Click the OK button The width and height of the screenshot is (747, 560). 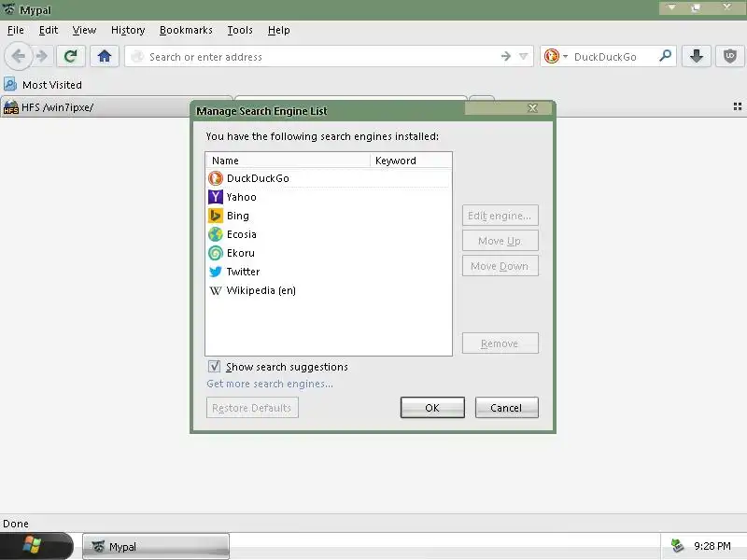coord(432,408)
